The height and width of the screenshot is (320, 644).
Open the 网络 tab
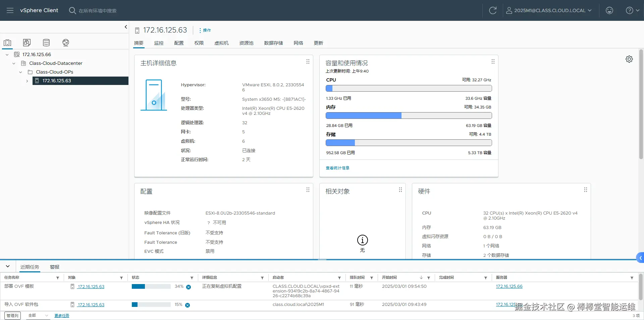click(x=298, y=43)
